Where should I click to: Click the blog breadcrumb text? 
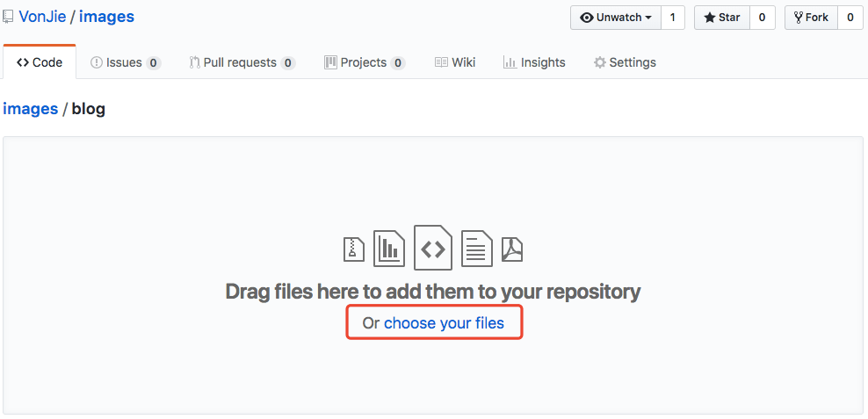89,109
